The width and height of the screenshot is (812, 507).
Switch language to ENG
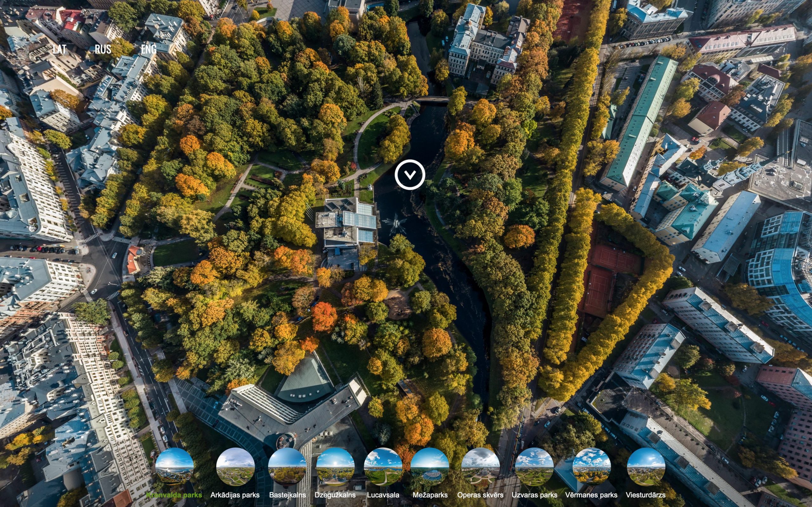(x=149, y=49)
